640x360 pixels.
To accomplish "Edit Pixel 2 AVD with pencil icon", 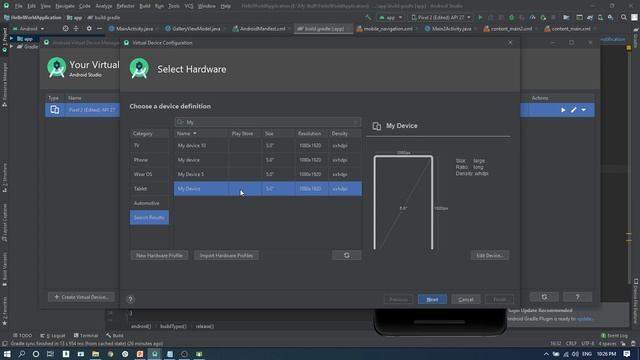I will tap(573, 110).
